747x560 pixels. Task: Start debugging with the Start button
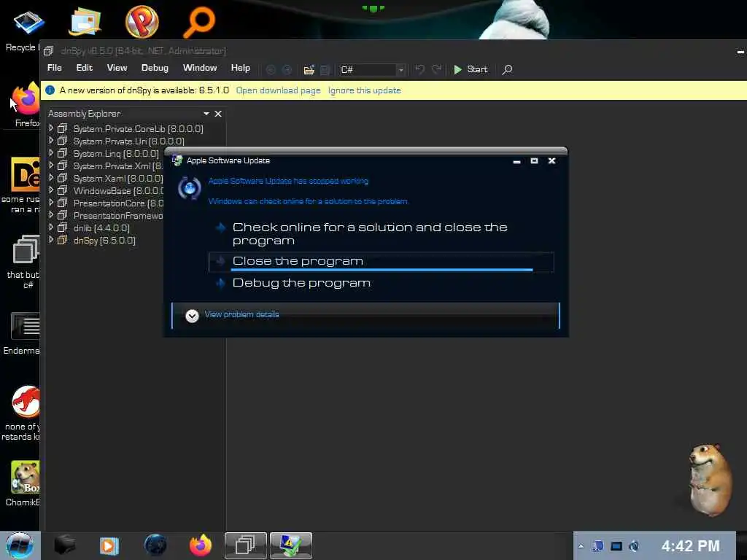[471, 69]
